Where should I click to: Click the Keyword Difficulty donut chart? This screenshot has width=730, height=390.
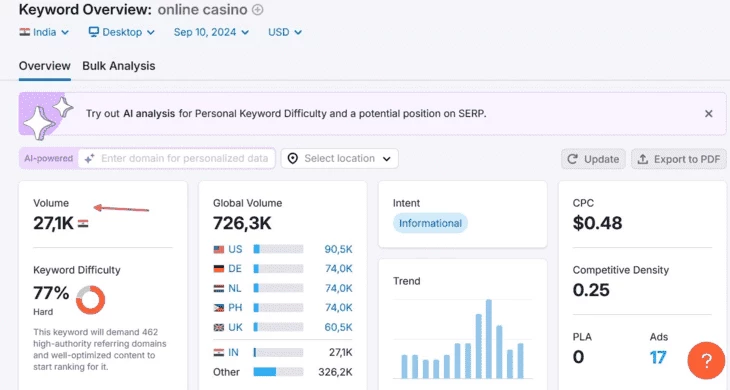[x=90, y=300]
